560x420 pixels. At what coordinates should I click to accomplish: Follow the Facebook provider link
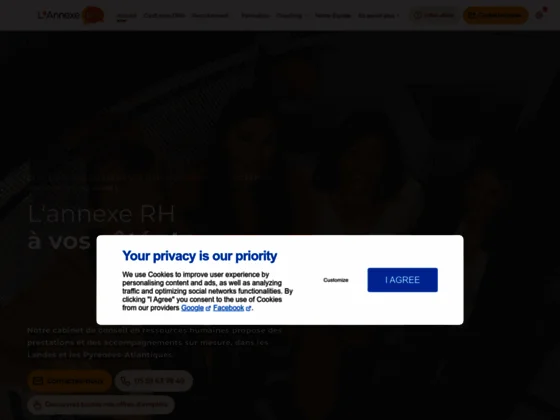pyautogui.click(x=229, y=308)
